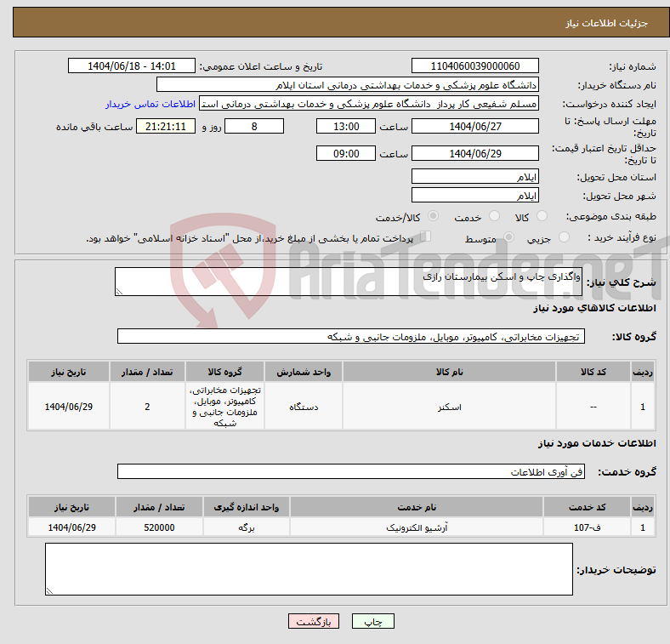Click the remaining days field showing 8
Image resolution: width=670 pixels, height=644 pixels.
coord(254,126)
